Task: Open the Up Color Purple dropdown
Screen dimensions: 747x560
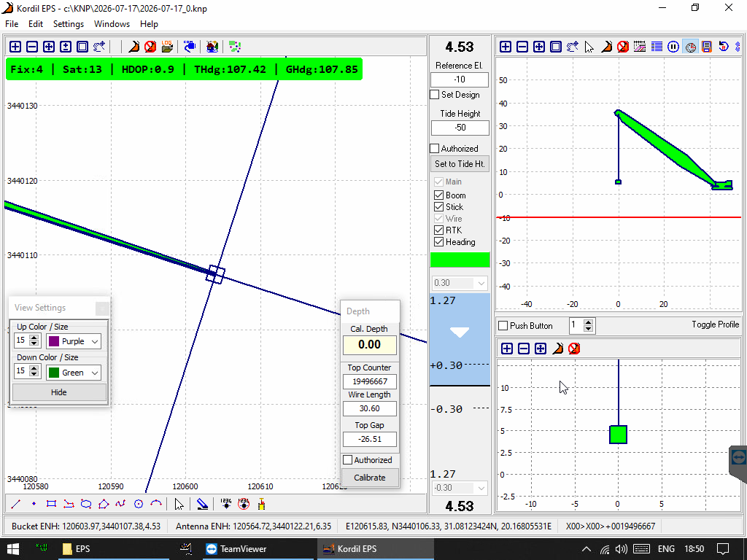Action: pyautogui.click(x=74, y=341)
